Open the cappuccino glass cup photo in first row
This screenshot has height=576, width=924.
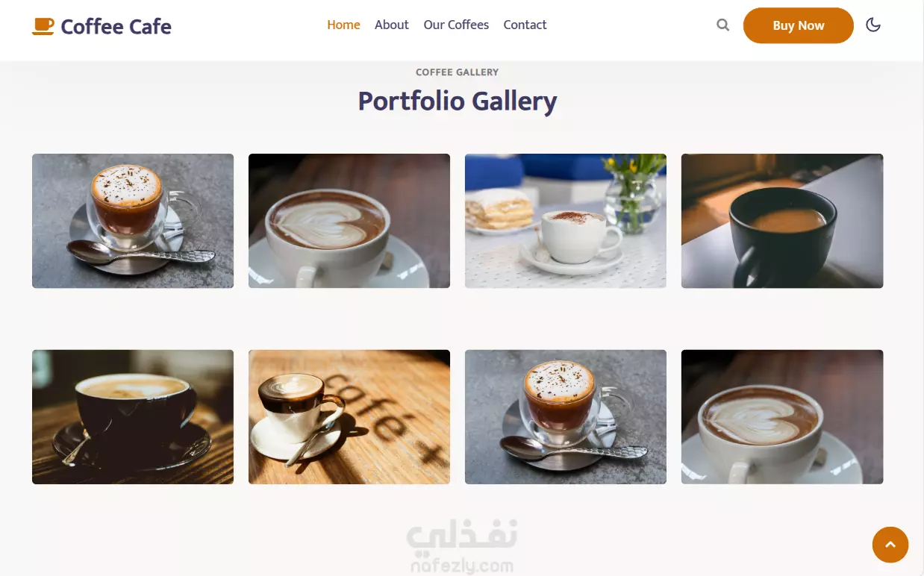point(133,221)
